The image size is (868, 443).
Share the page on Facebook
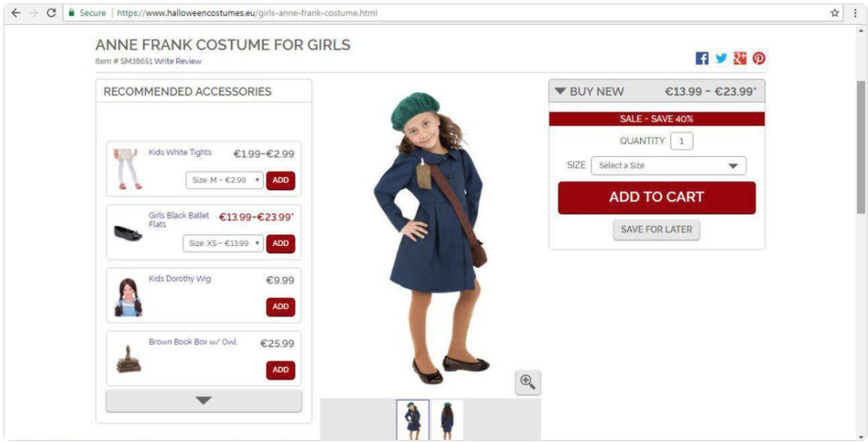702,58
